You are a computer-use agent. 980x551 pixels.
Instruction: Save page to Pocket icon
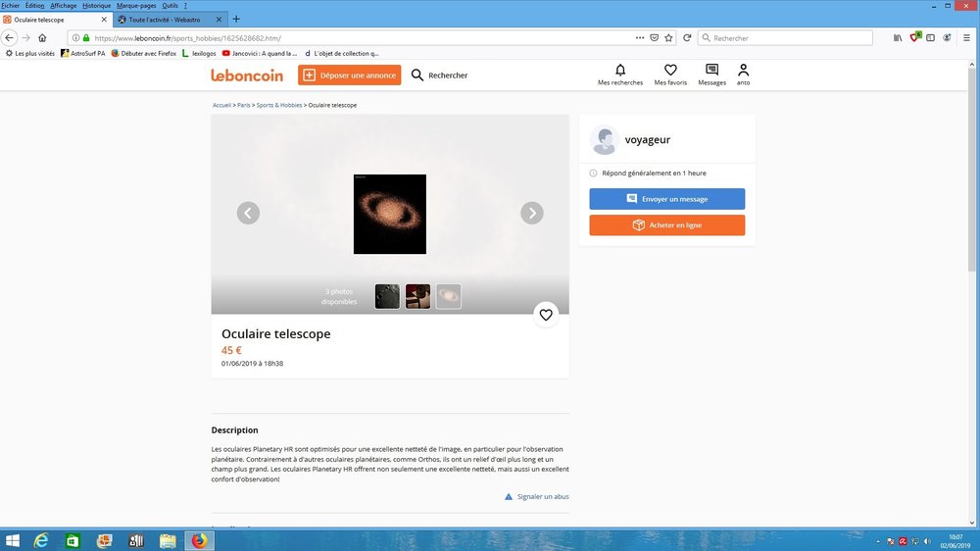[654, 38]
